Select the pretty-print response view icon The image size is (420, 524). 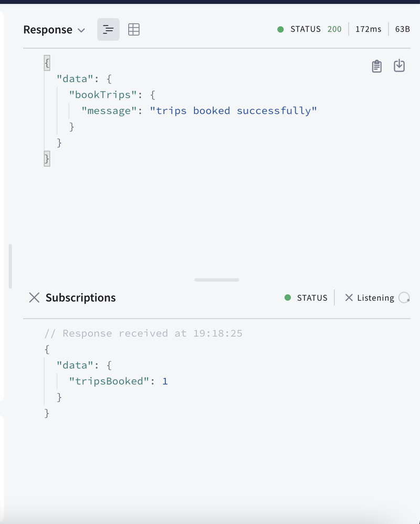108,29
